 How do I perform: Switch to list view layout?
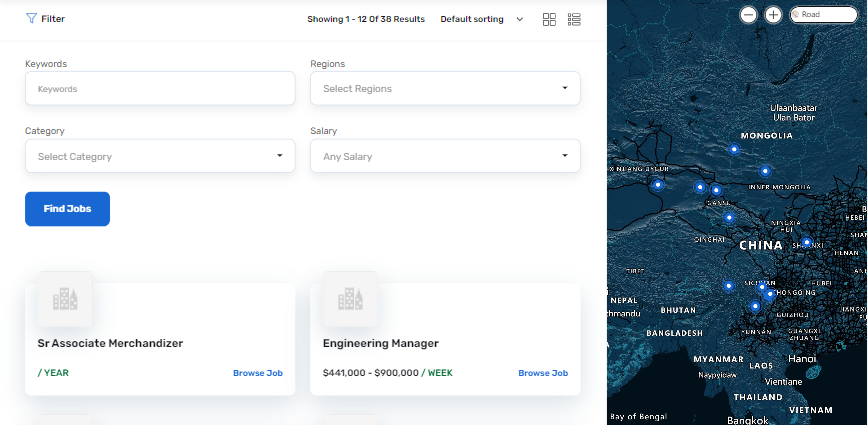pos(574,19)
